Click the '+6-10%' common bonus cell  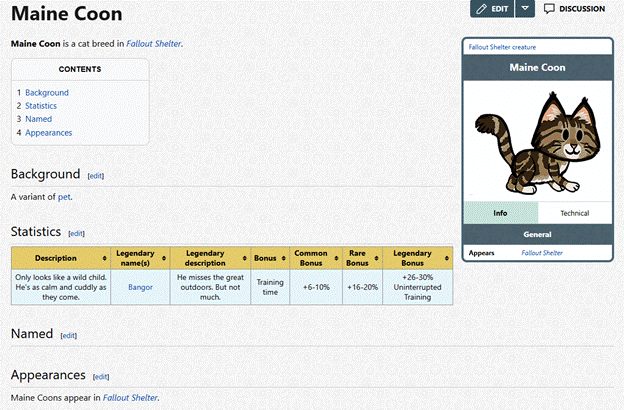(316, 287)
